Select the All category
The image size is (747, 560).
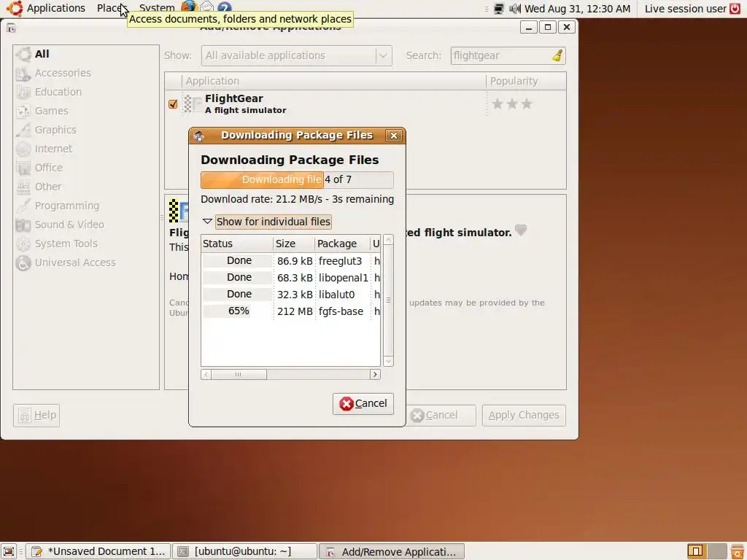click(86, 54)
